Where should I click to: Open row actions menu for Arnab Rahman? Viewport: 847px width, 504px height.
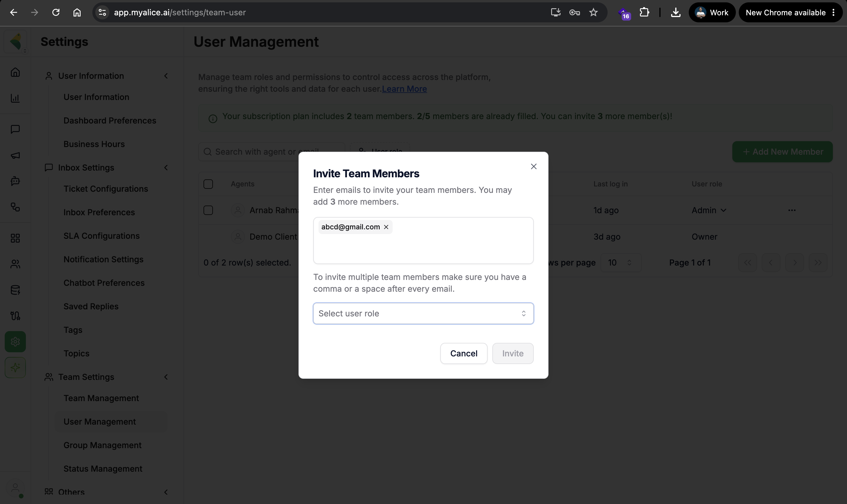coord(792,210)
